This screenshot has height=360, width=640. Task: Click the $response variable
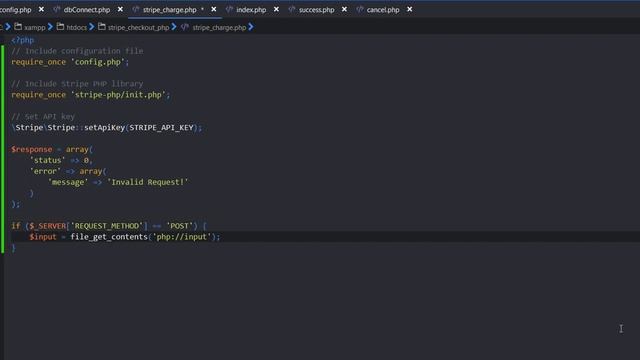tap(32, 149)
